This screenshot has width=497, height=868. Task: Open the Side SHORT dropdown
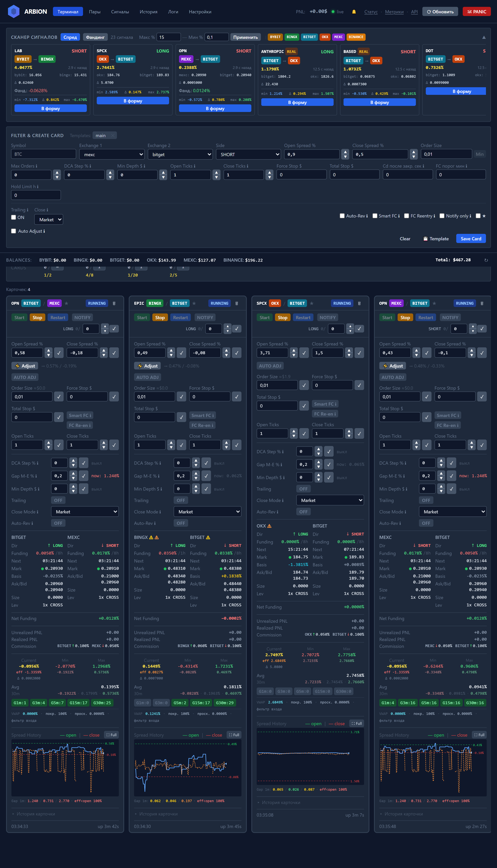(249, 154)
